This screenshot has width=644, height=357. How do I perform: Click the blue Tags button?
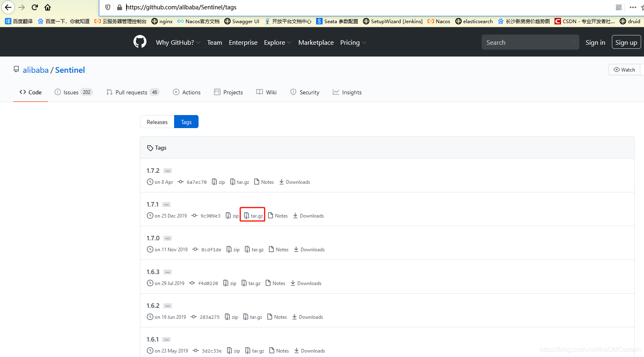[186, 122]
